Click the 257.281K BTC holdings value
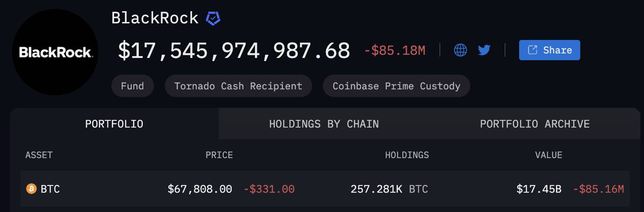Image resolution: width=644 pixels, height=212 pixels. pyautogui.click(x=389, y=189)
